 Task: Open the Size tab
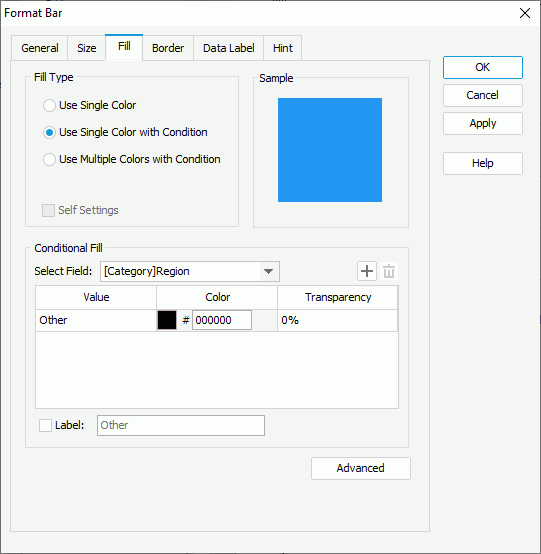(87, 48)
